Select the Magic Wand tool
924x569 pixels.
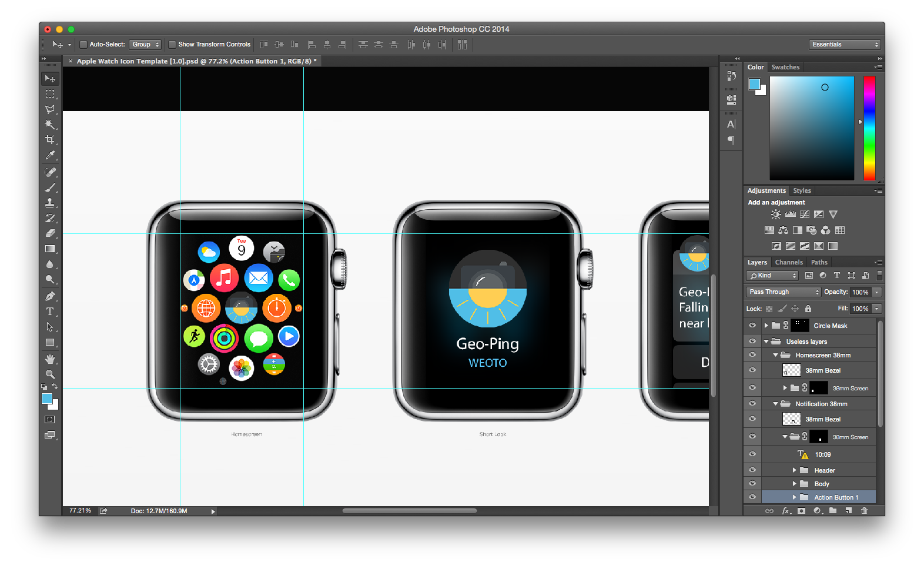50,125
